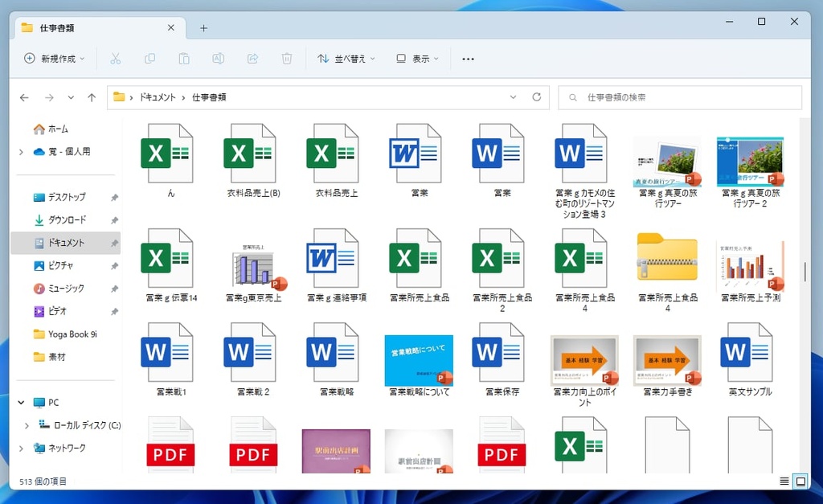823x504 pixels.
Task: Collapse the PC tree node
Action: pyautogui.click(x=21, y=403)
